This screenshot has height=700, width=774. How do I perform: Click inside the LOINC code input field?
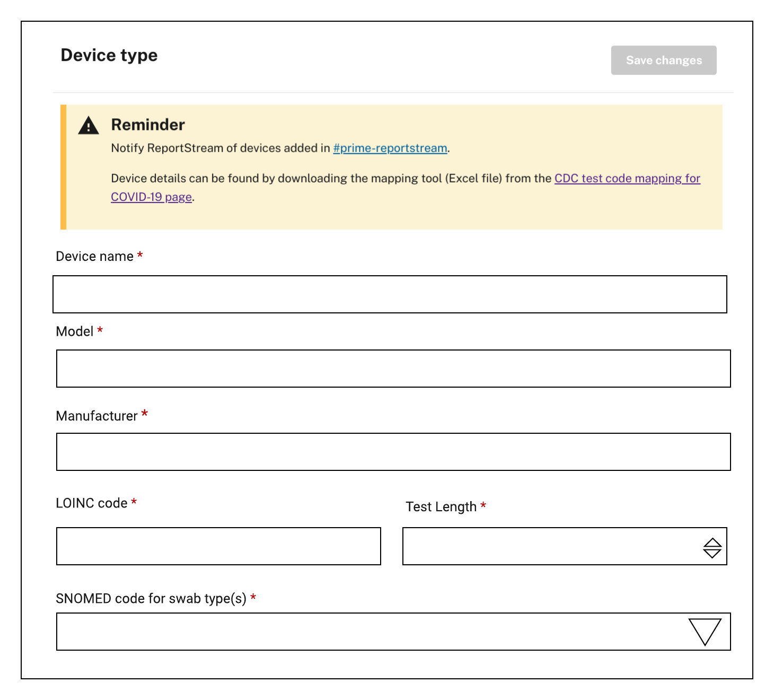click(218, 546)
